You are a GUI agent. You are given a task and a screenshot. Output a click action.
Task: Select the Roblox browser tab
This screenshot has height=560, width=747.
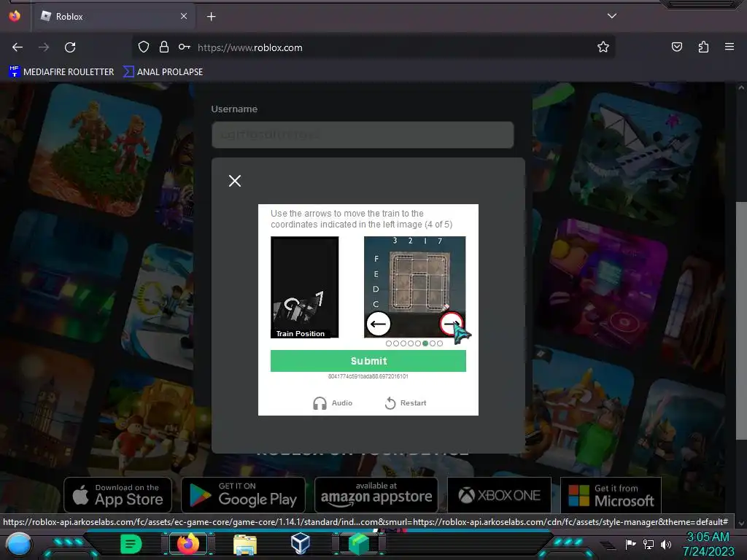[x=115, y=16]
